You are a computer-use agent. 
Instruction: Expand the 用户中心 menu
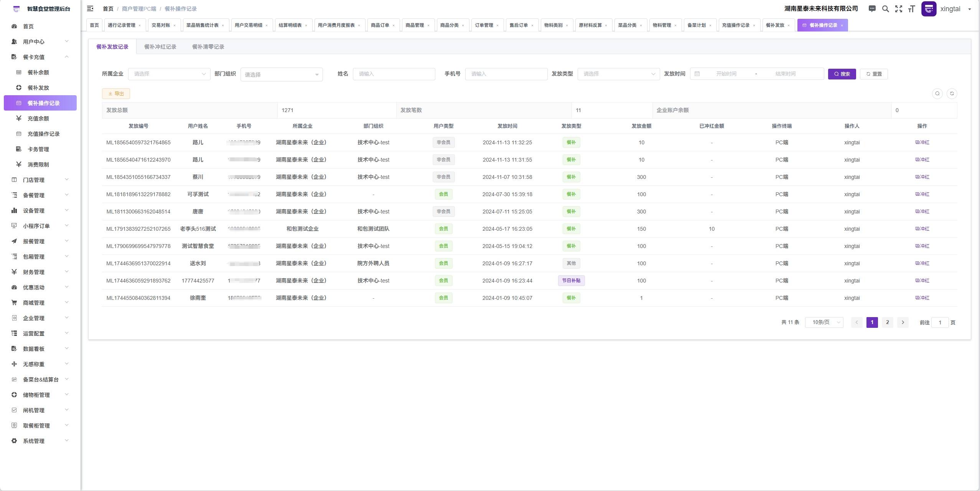40,41
